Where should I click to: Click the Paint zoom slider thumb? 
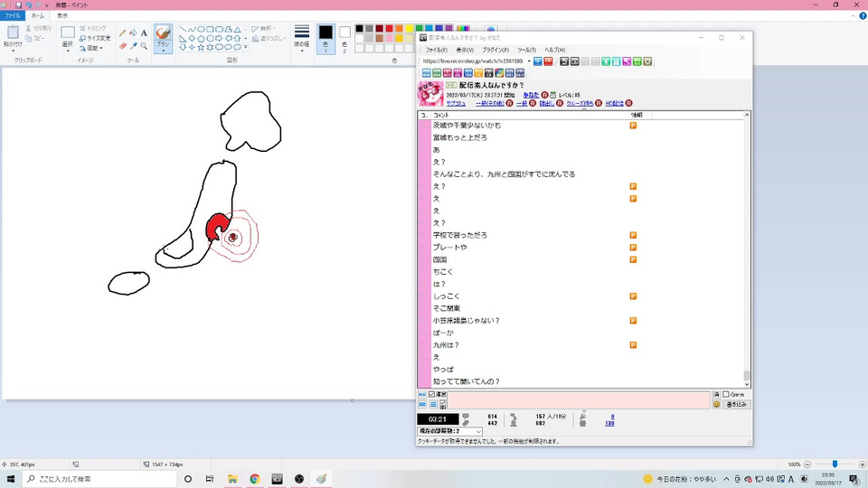tap(835, 465)
